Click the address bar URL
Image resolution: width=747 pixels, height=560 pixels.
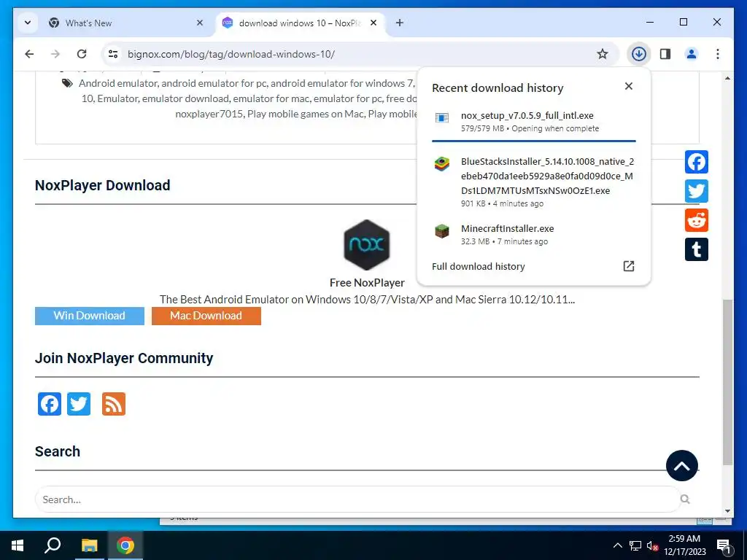point(231,54)
